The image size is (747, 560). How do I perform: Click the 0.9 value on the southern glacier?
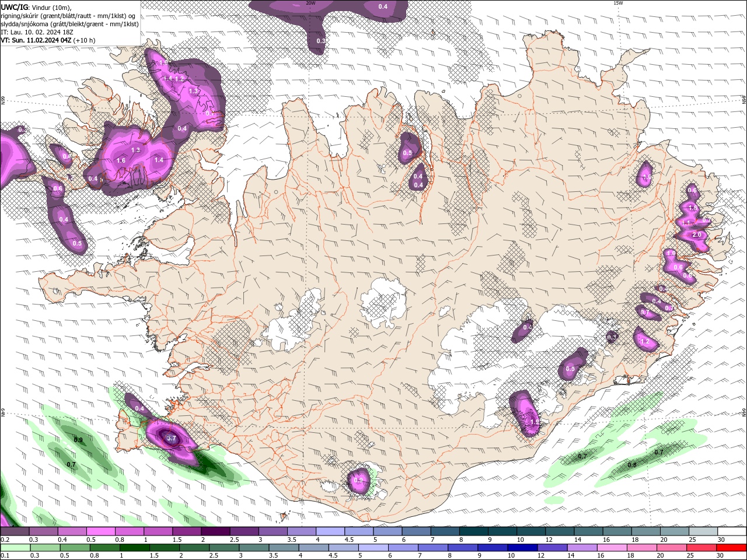click(x=358, y=480)
